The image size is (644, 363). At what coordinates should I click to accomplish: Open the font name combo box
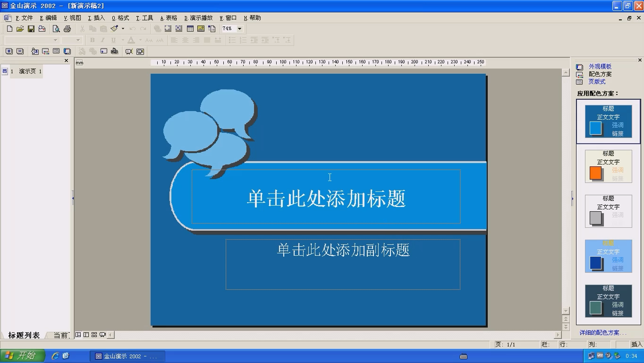(x=32, y=40)
